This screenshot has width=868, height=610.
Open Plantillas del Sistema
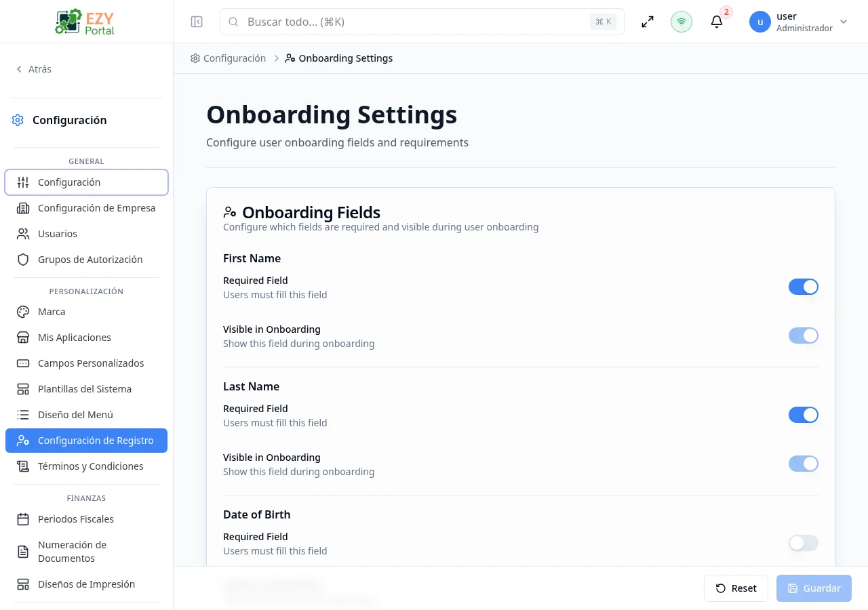click(x=86, y=389)
